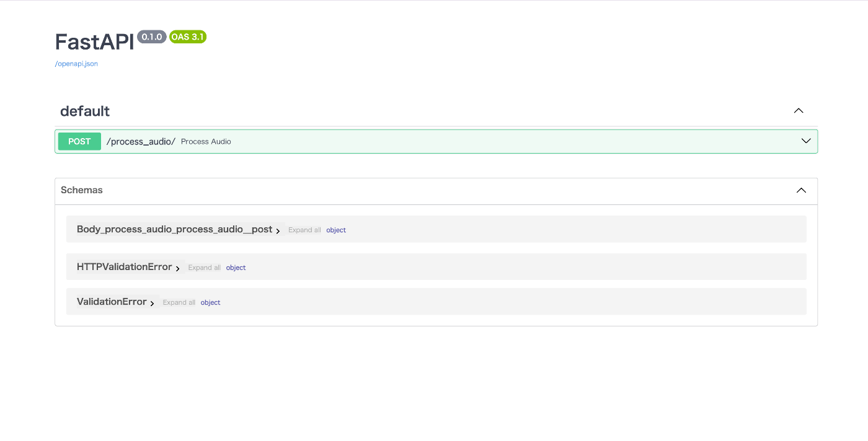868x441 pixels.
Task: Expand POST /process_audio/ with down chevron
Action: pos(806,141)
